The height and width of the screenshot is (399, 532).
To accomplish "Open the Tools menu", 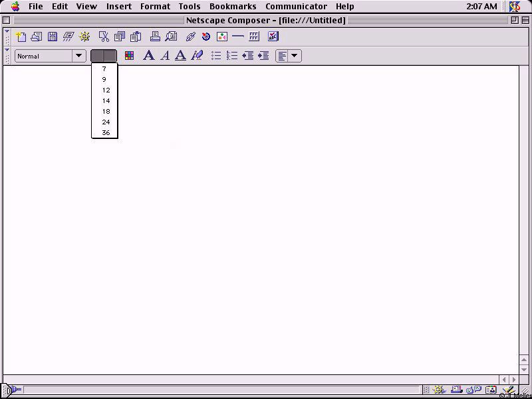I will tap(190, 7).
